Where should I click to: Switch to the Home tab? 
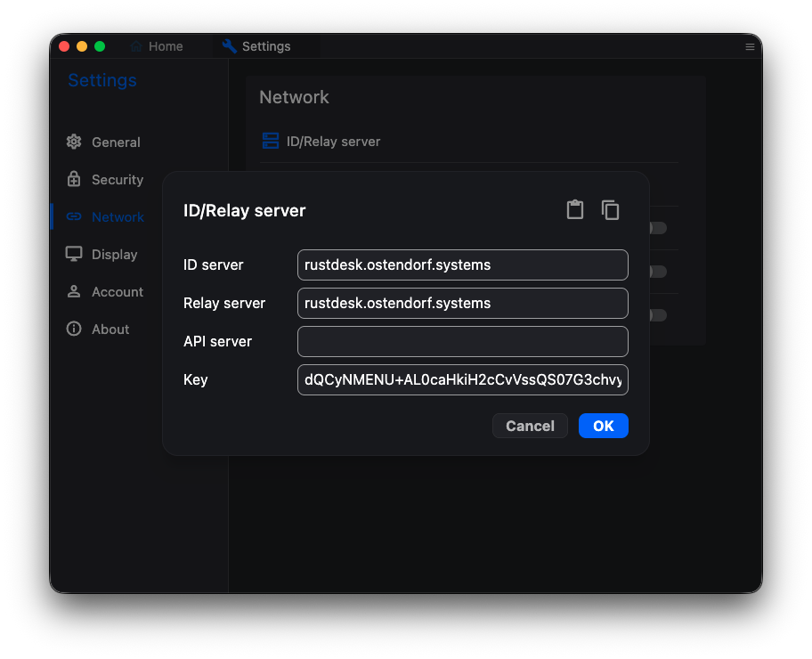coord(157,46)
